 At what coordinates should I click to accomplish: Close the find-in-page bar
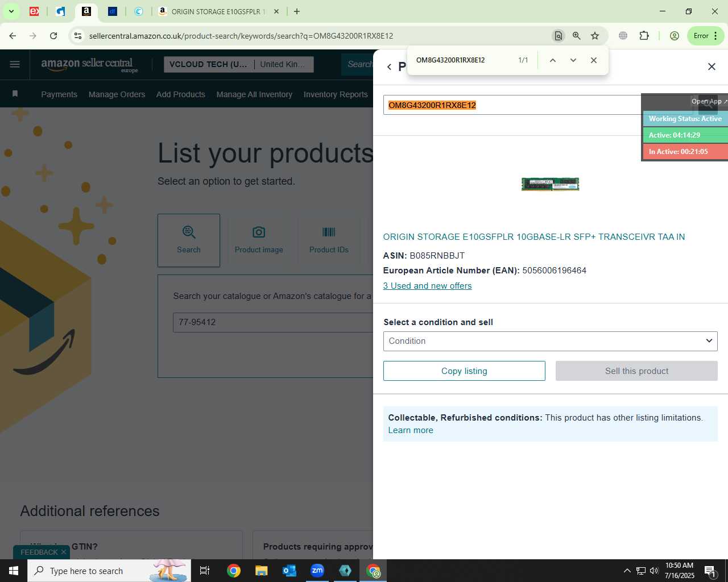tap(594, 60)
